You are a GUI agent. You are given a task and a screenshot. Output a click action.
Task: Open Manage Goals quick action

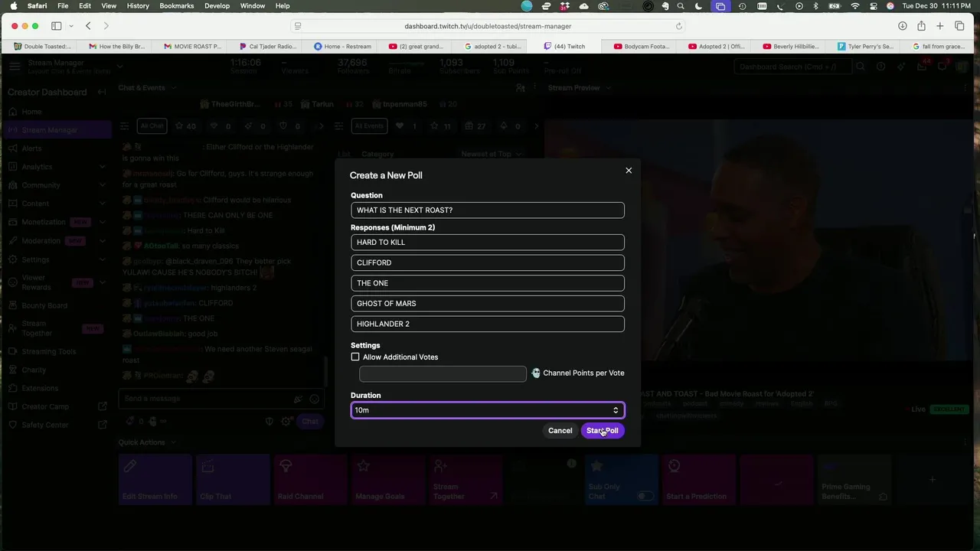coord(388,480)
